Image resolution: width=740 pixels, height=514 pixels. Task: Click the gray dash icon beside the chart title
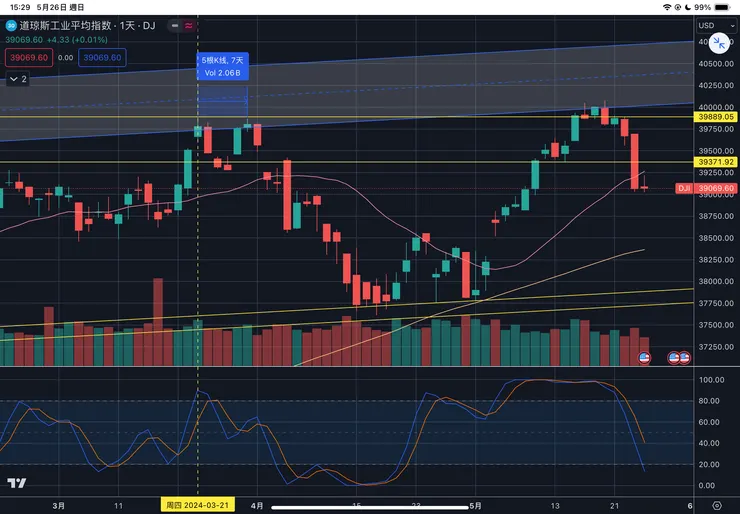[175, 25]
